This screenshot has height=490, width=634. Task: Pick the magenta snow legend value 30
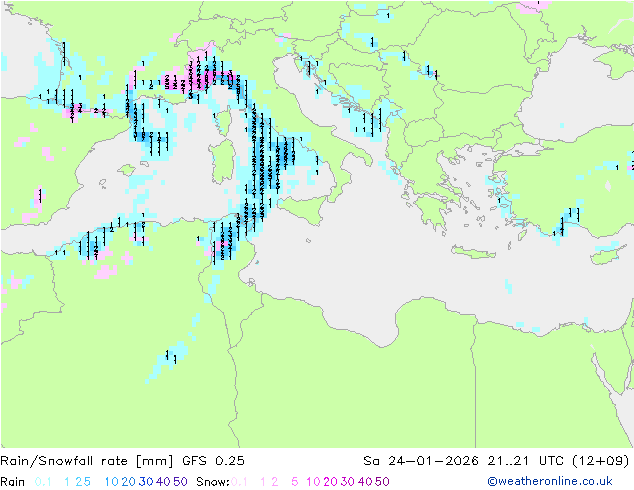348,482
